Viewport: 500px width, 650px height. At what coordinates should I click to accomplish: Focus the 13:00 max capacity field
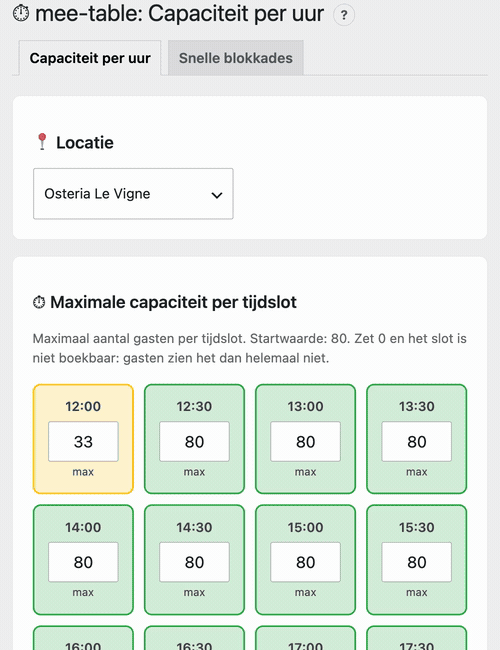pos(306,441)
